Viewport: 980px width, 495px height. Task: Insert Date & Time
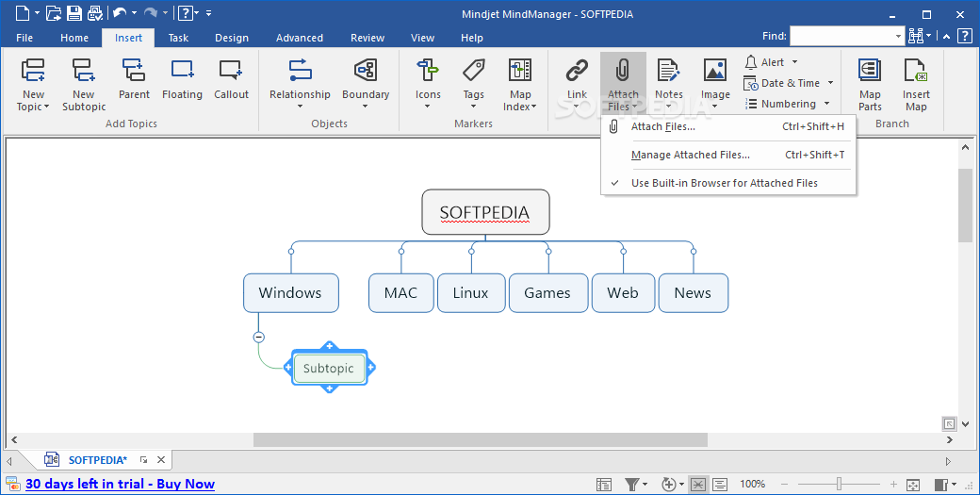pos(781,83)
